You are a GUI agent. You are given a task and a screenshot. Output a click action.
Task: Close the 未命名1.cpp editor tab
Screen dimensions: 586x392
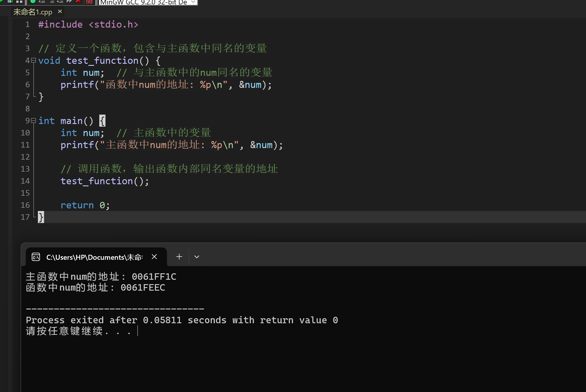click(60, 11)
